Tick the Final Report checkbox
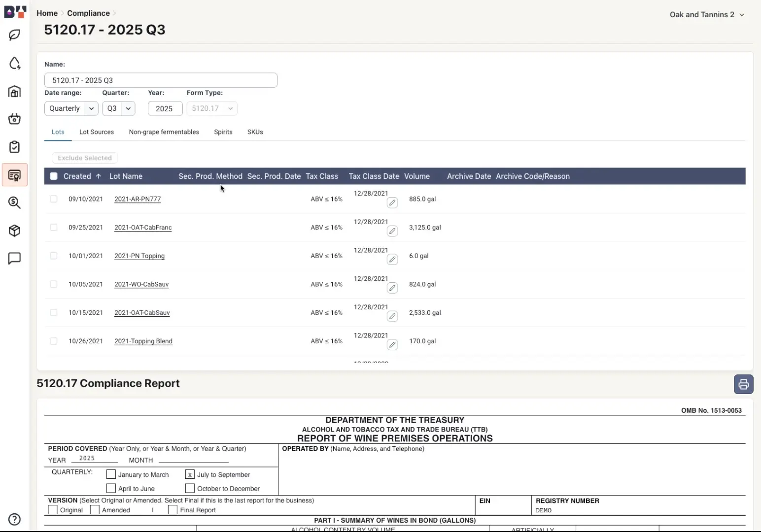This screenshot has height=532, width=761. (173, 510)
